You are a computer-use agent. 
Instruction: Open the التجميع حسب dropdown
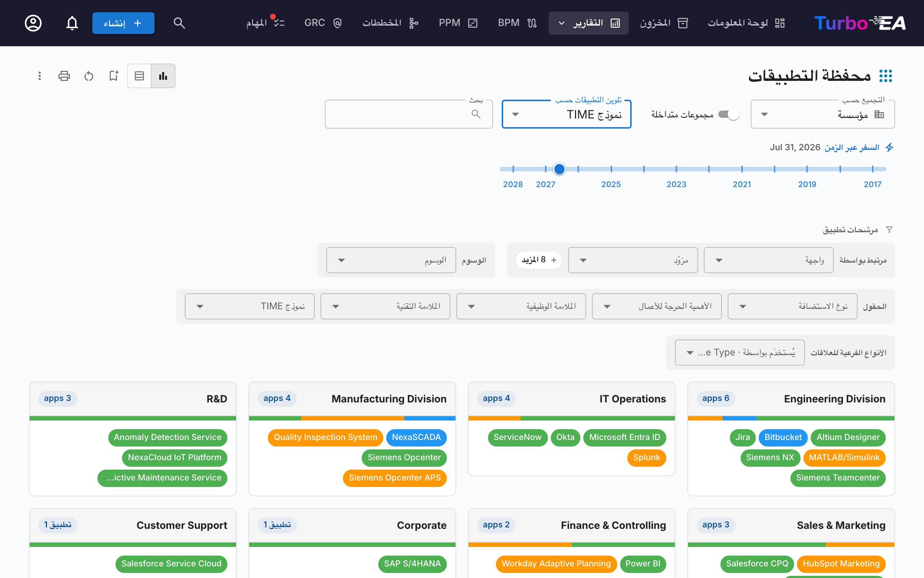pyautogui.click(x=823, y=114)
